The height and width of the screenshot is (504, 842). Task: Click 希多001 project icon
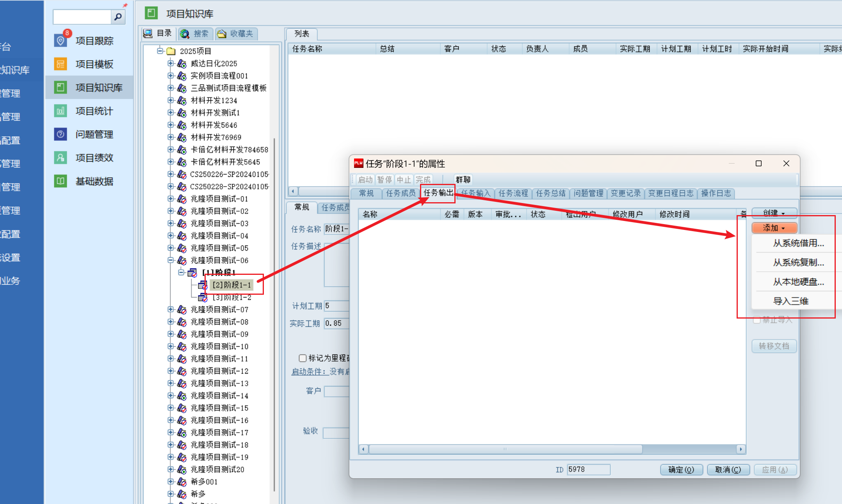pyautogui.click(x=182, y=481)
